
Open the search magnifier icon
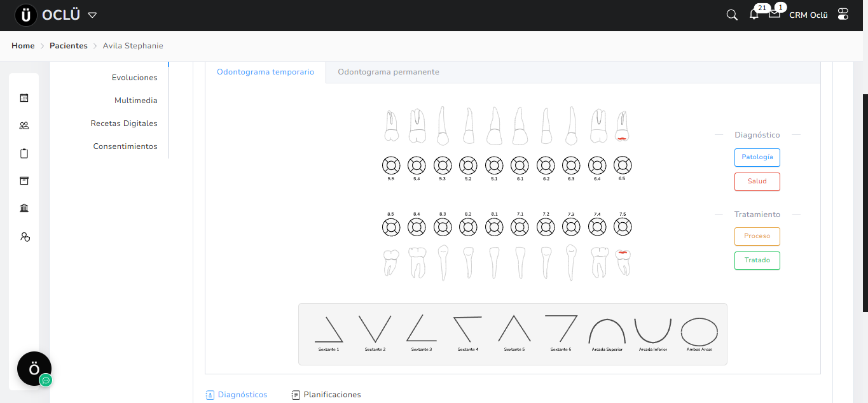point(732,15)
